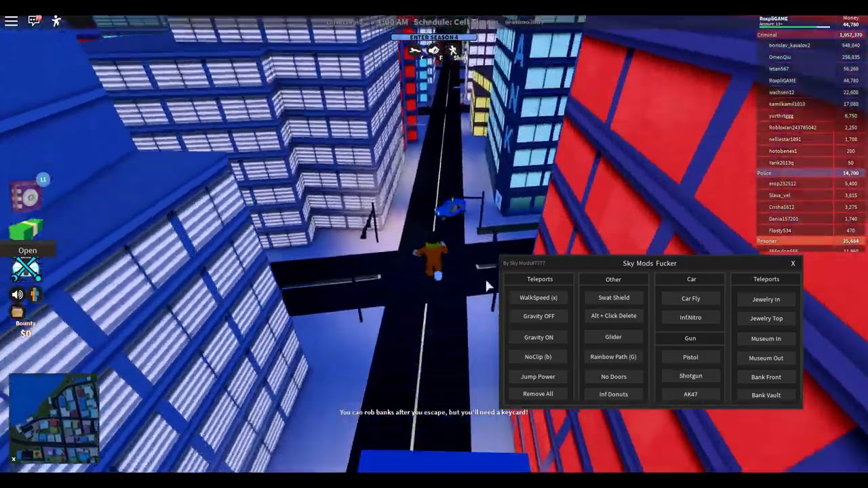This screenshot has width=868, height=488.
Task: Click the green cash stack icon
Action: coord(26,230)
